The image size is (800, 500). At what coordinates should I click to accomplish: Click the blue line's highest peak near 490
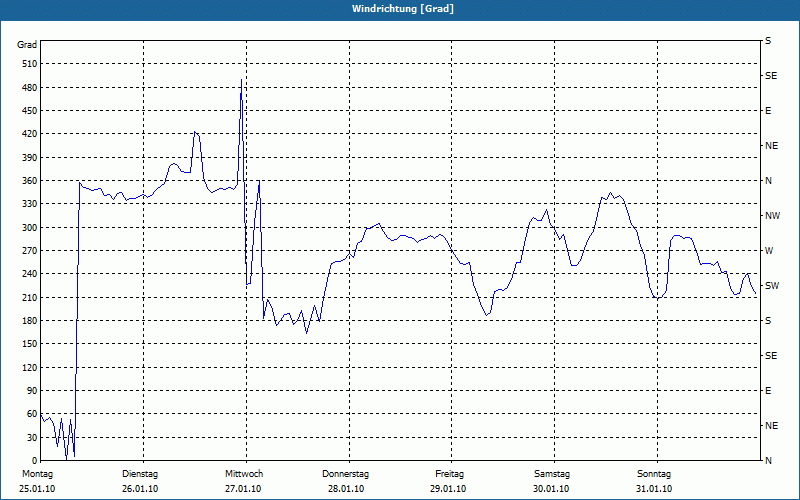(241, 80)
